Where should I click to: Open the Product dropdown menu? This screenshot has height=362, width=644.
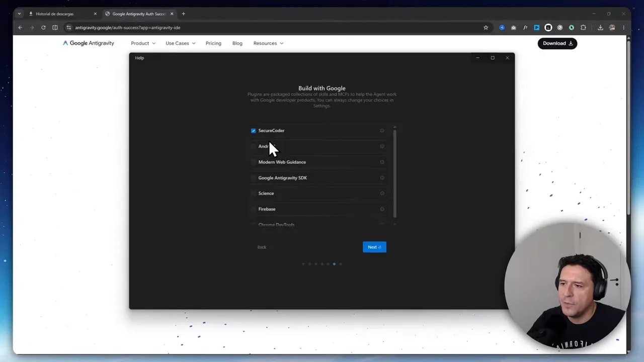tap(143, 43)
